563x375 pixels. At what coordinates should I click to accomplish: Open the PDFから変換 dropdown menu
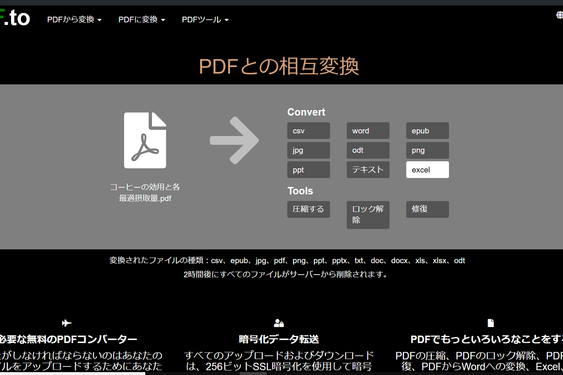coord(74,20)
